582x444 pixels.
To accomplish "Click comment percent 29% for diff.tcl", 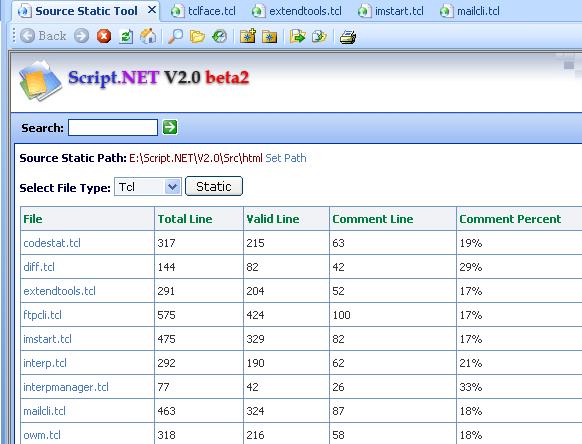I will point(471,267).
